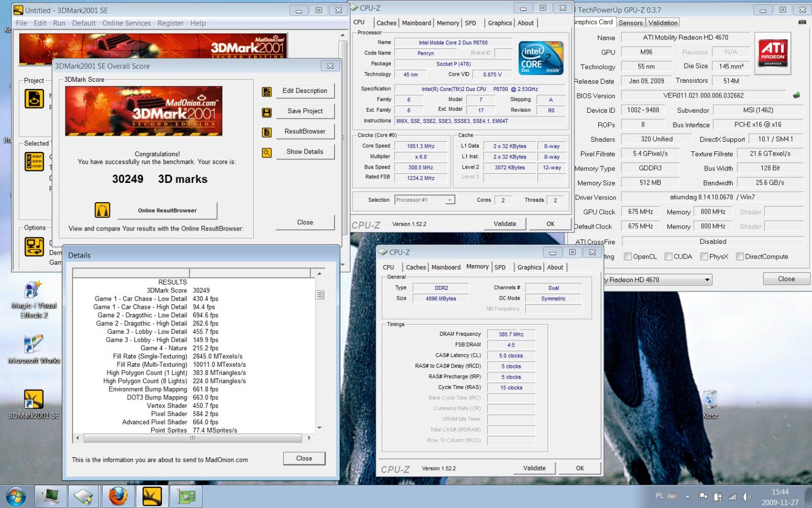Click the taskbar clock showing 15:44
Image resolution: width=812 pixels, height=508 pixels.
(780, 497)
